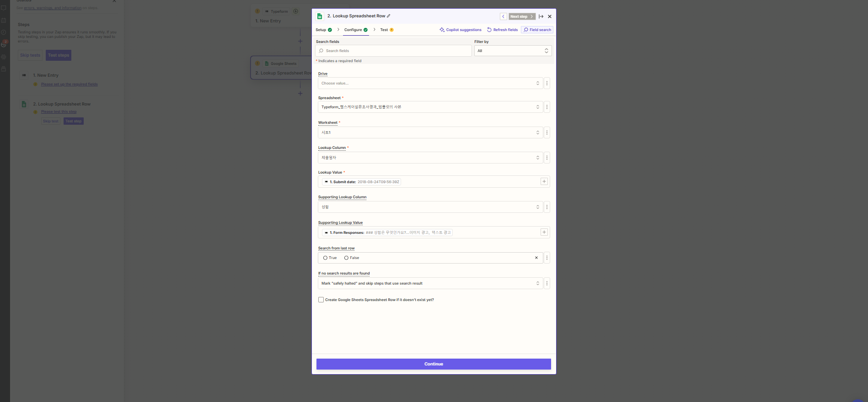This screenshot has width=868, height=402.
Task: Click the Submit date pill in Lookup Value
Action: coord(361,182)
